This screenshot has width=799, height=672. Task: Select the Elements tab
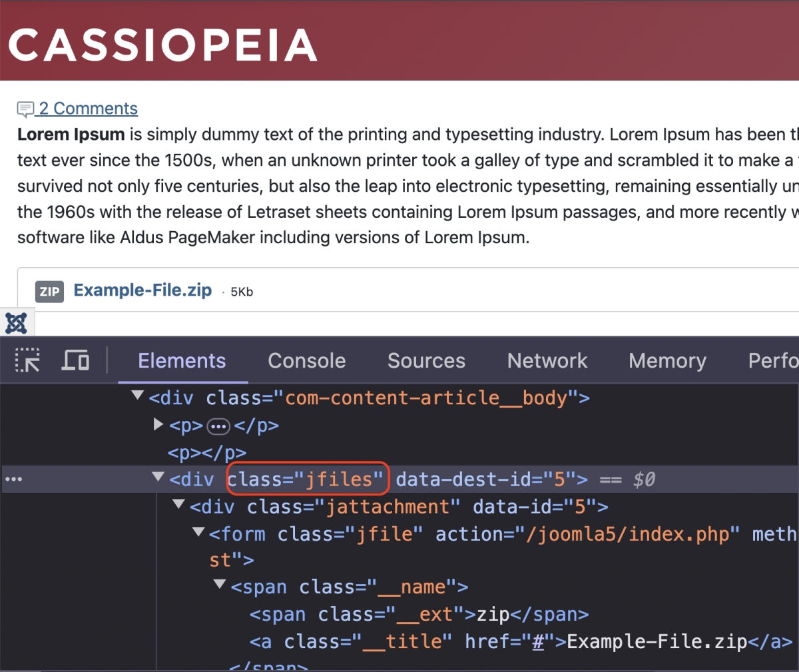click(182, 360)
